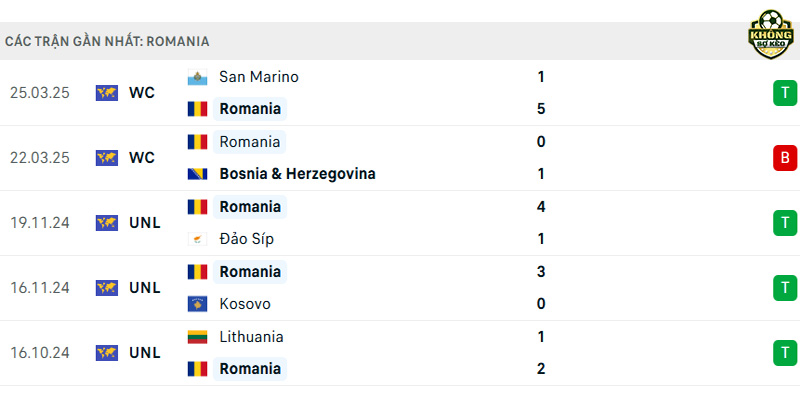Click the Romania flag in the Kosovo match

(197, 271)
